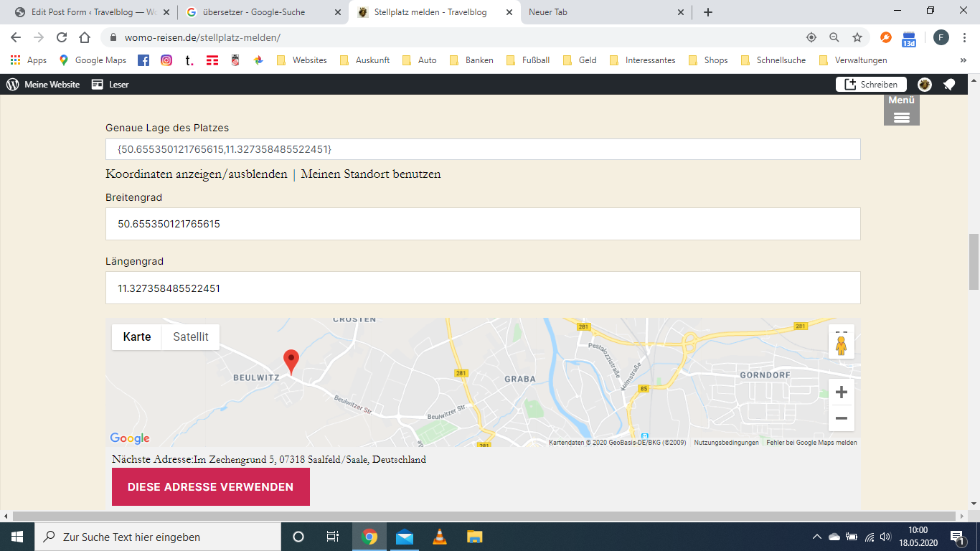Expand the Shops bookmark folder
The image size is (980, 551).
(708, 60)
